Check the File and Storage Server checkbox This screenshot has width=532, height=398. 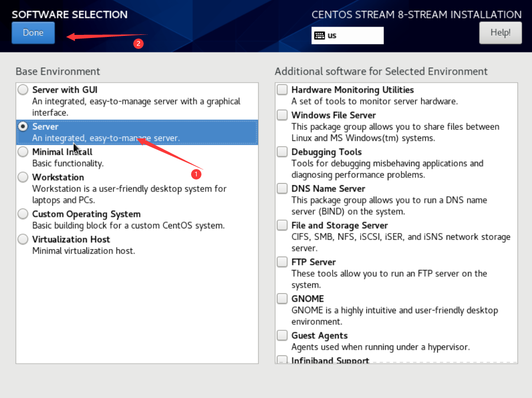coord(282,225)
